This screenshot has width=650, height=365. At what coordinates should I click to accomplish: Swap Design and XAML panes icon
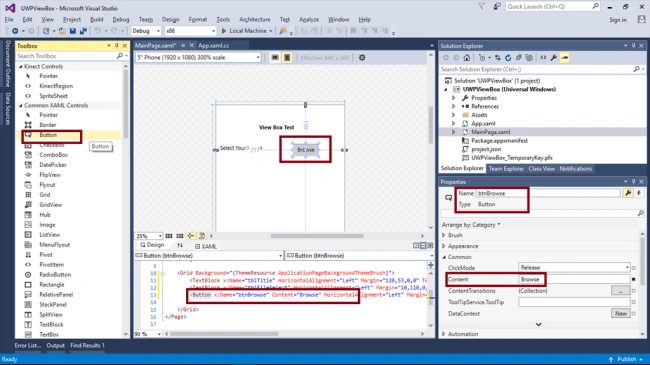[180, 246]
